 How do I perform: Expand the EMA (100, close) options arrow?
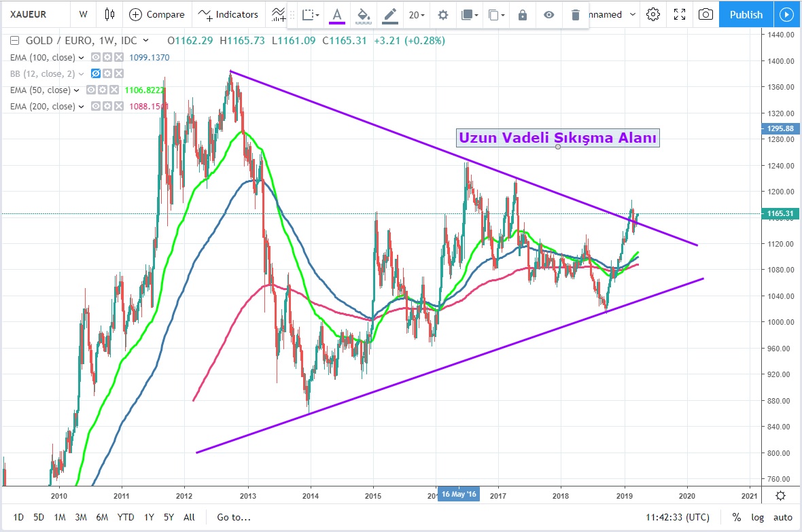(82, 58)
